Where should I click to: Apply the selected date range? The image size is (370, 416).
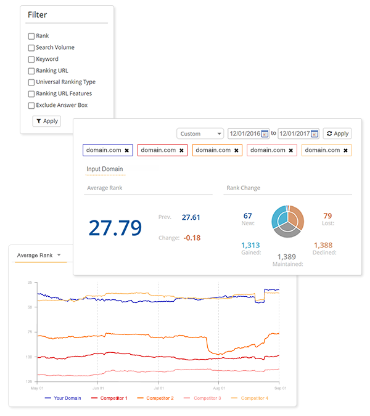click(337, 134)
